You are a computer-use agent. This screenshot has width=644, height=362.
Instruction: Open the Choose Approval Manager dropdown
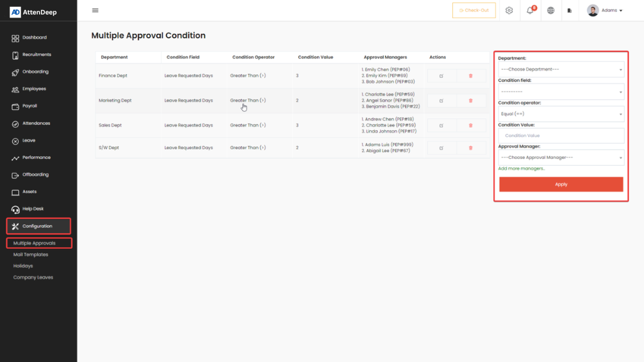(560, 158)
